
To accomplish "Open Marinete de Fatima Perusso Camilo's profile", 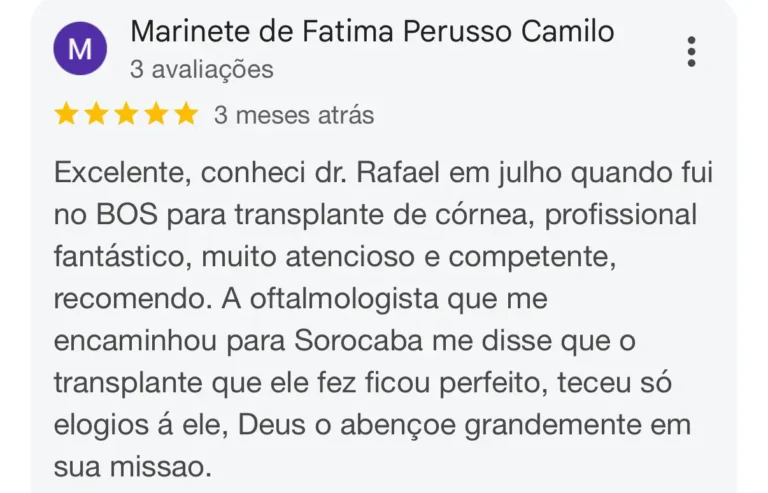I will click(372, 32).
